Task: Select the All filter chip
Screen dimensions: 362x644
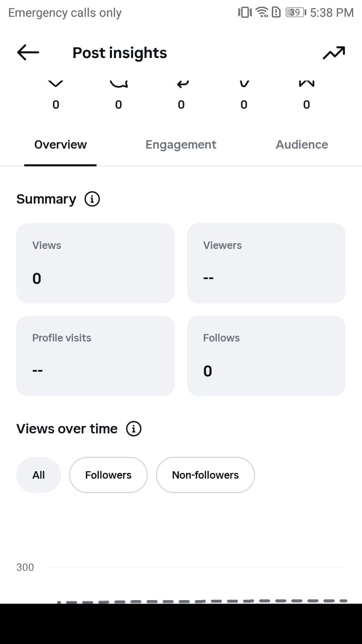Action: pyautogui.click(x=39, y=475)
